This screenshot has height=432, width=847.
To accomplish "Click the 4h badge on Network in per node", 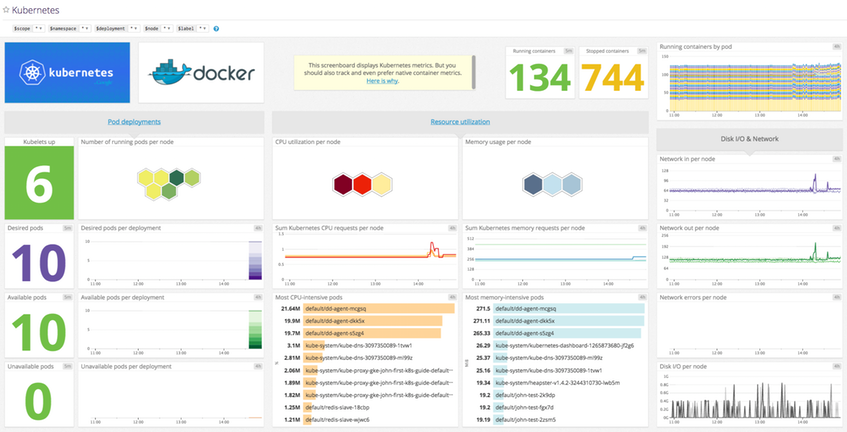I will (x=836, y=159).
